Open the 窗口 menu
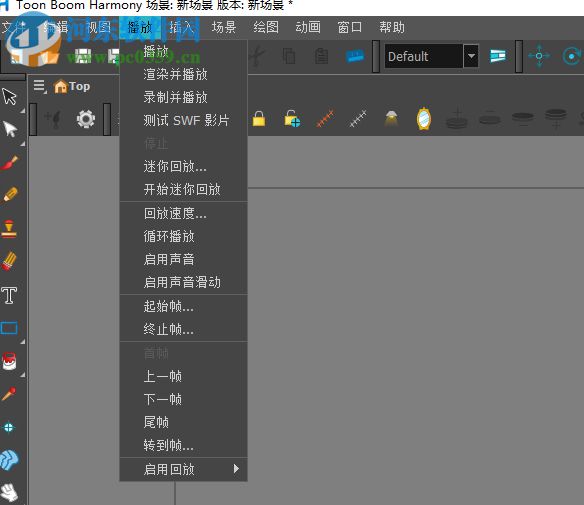The height and width of the screenshot is (505, 584). (350, 27)
